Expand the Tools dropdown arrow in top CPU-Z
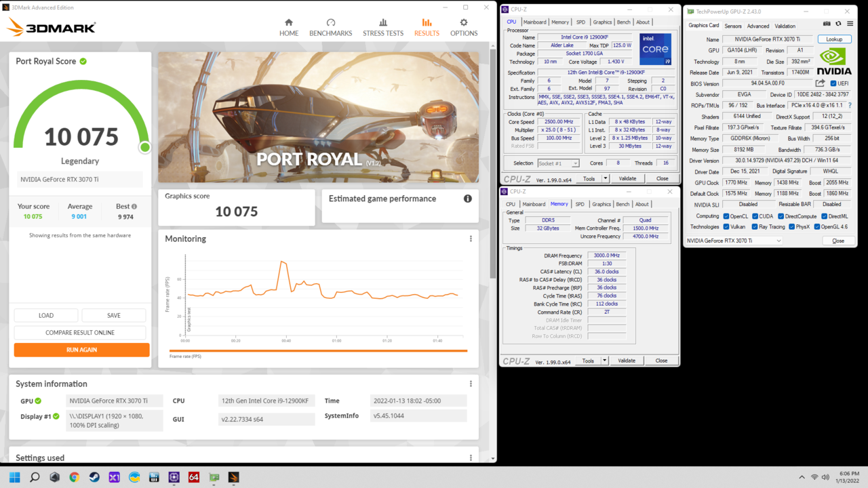This screenshot has width=868, height=488. point(605,178)
